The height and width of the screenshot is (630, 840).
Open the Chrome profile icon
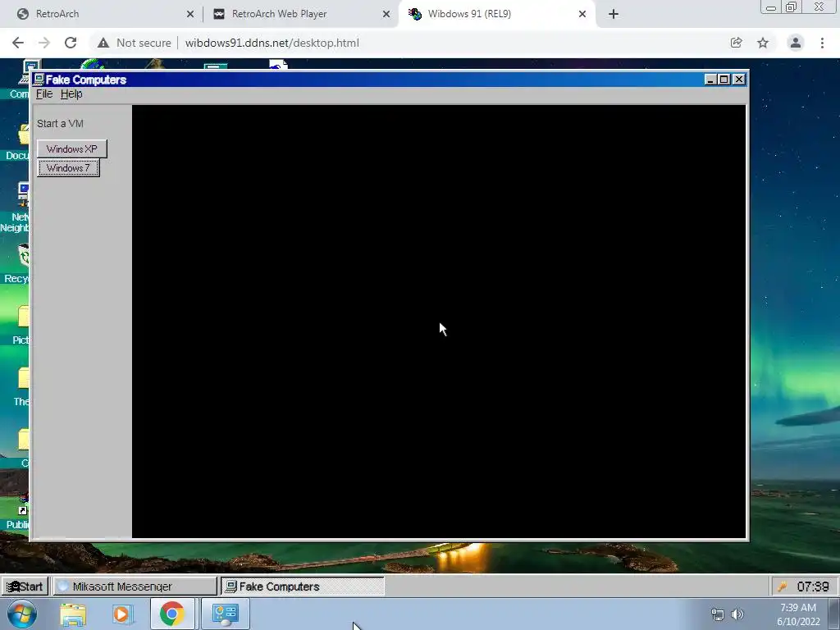(x=796, y=43)
